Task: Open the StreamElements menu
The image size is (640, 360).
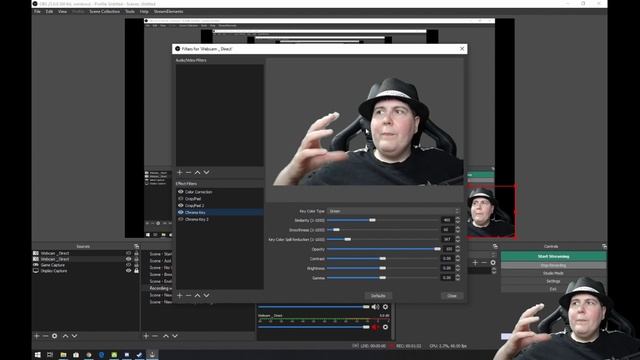Action: (168, 11)
